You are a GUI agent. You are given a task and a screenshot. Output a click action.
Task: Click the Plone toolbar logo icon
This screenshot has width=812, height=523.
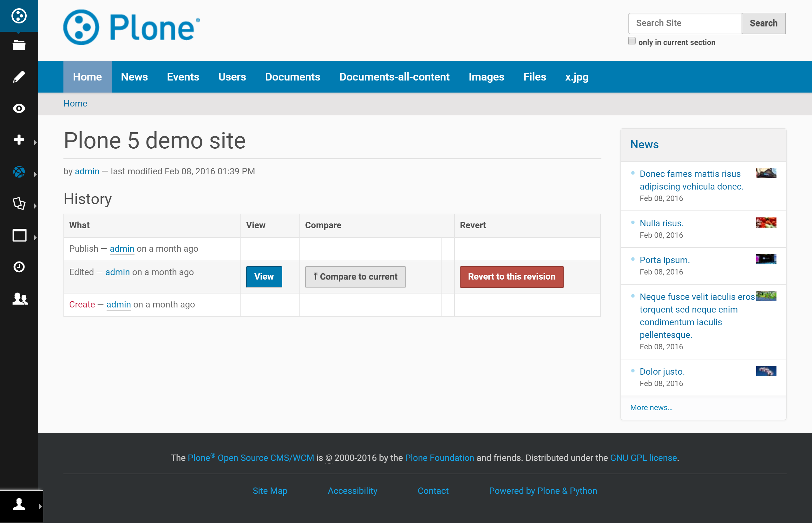coord(19,16)
